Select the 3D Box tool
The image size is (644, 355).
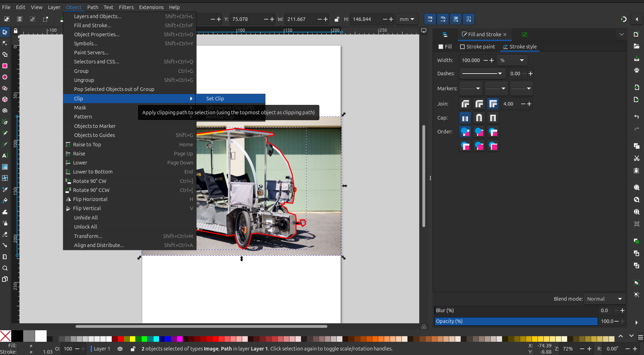[5, 99]
